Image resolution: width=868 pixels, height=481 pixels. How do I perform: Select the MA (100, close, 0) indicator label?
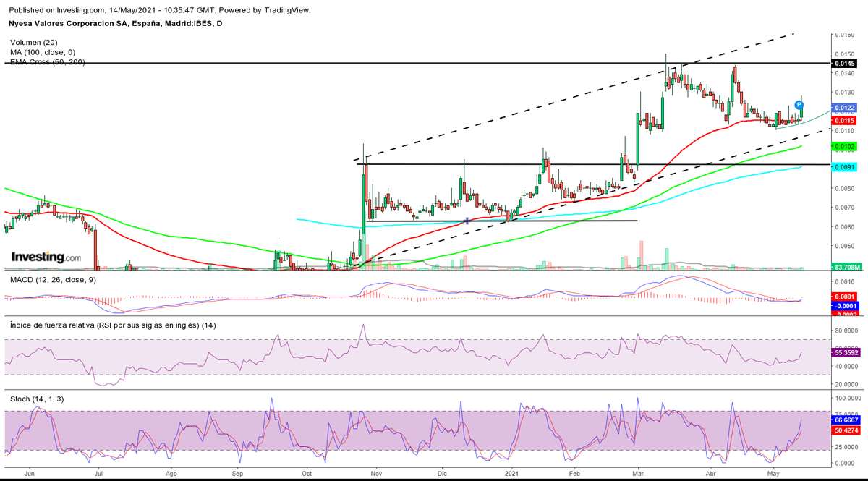[44, 52]
